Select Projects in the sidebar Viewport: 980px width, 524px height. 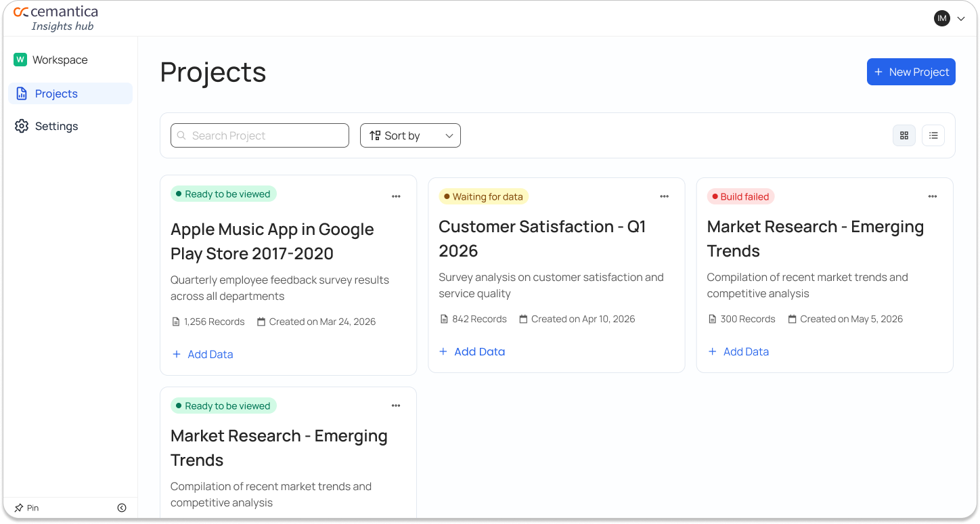pos(70,93)
